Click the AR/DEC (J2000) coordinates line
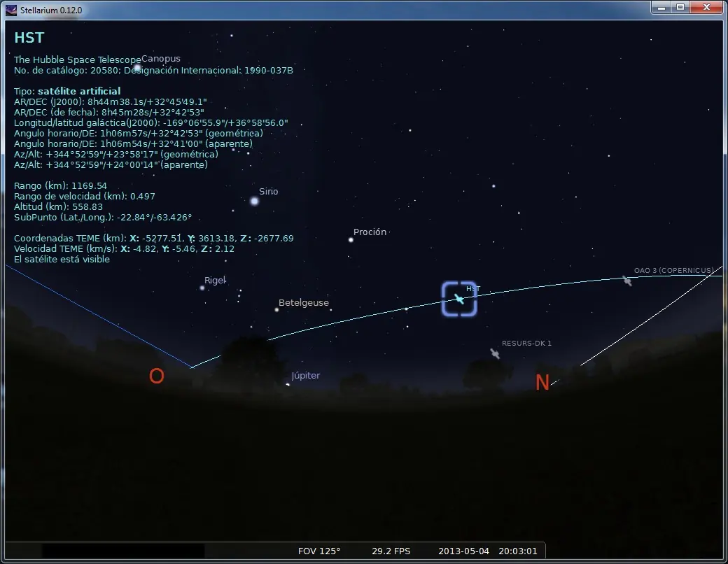The height and width of the screenshot is (564, 728). coord(111,101)
